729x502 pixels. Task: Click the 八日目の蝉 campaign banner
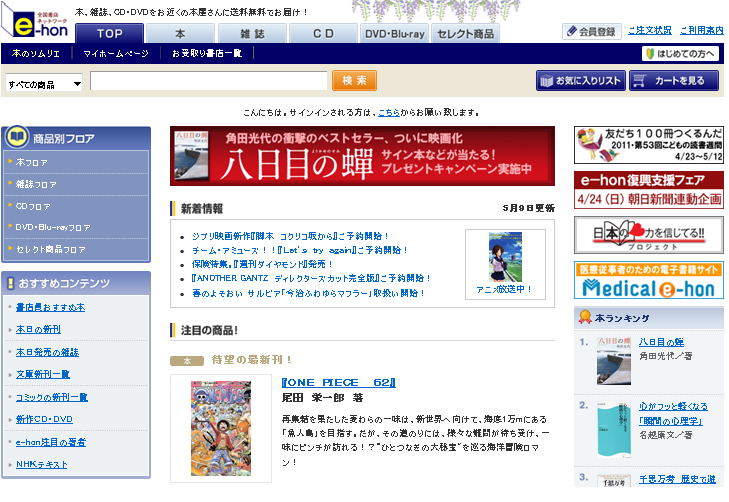pos(362,156)
